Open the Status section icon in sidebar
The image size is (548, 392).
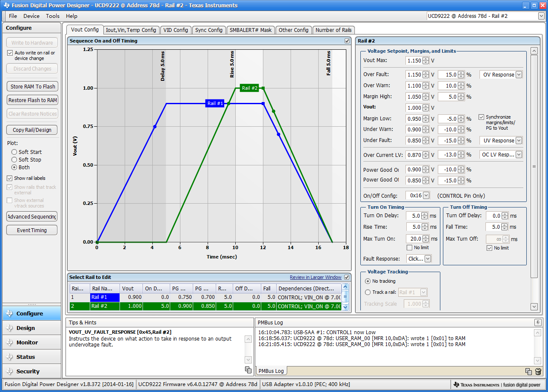click(10, 357)
